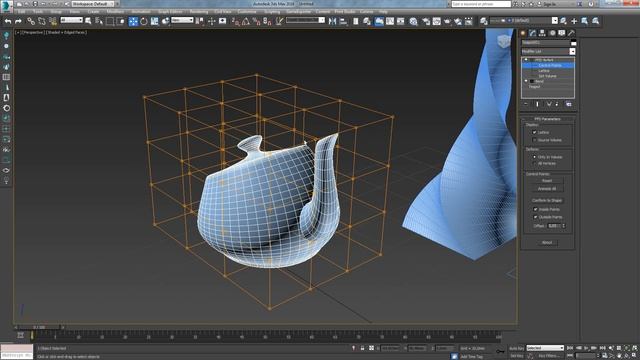Viewport: 640px width, 360px height.
Task: Click the Sign In link
Action: point(550,4)
